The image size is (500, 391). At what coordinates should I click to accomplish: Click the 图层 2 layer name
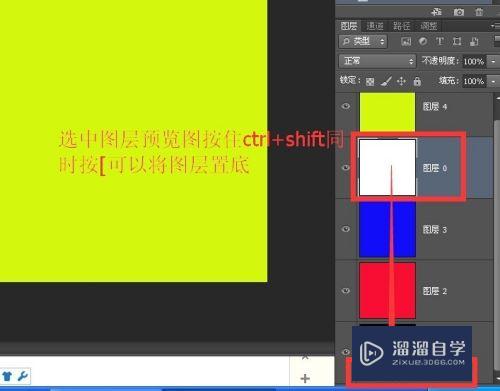click(x=435, y=291)
